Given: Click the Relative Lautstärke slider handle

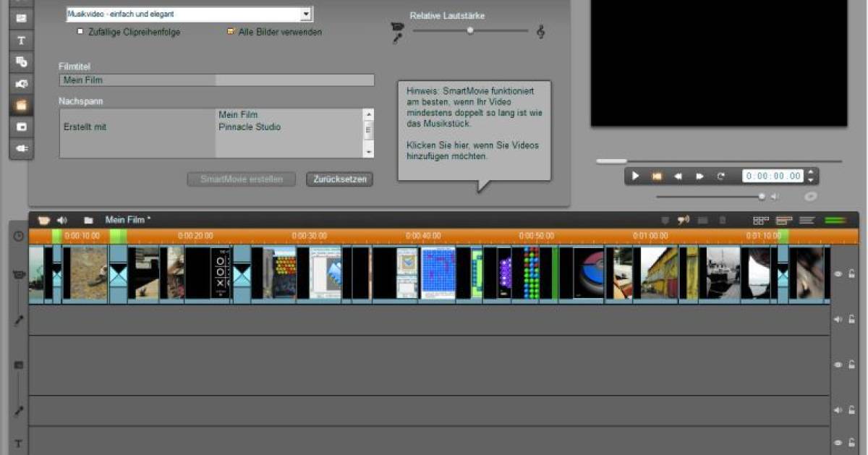Looking at the screenshot, I should pyautogui.click(x=470, y=30).
